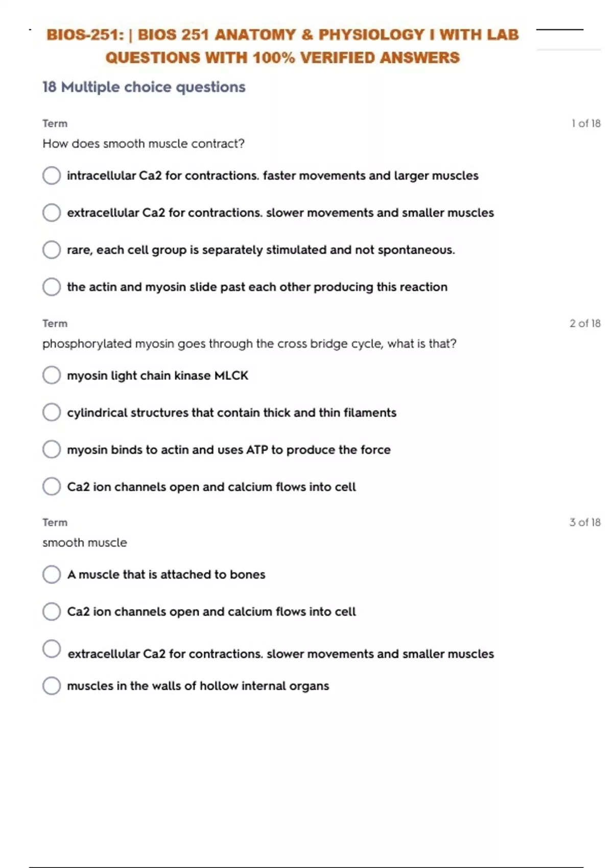Screen dimensions: 613x868
Task: Click the '1 of 18' question counter
Action: click(x=586, y=124)
